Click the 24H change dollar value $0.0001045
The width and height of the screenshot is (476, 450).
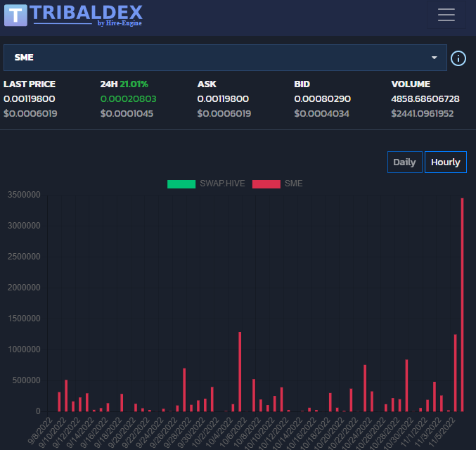(x=127, y=114)
